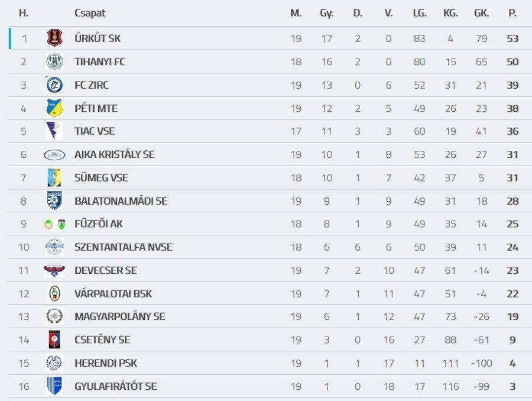This screenshot has width=532, height=401.
Task: Click the Magyarpolány SE team name
Action: tap(119, 316)
